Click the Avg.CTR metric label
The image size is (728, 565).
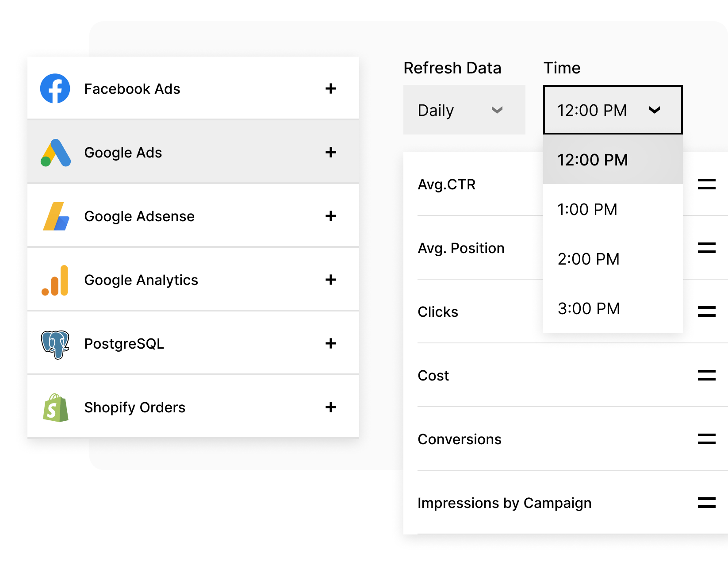[447, 184]
